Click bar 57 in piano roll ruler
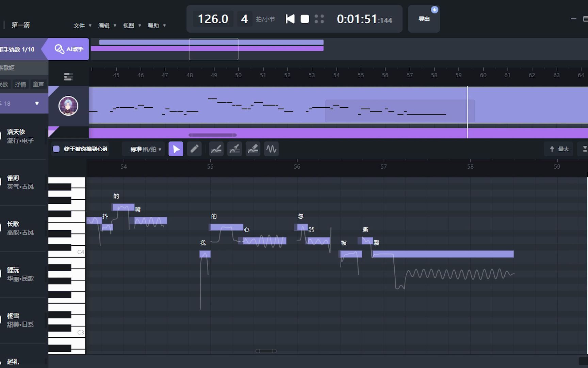 [383, 167]
